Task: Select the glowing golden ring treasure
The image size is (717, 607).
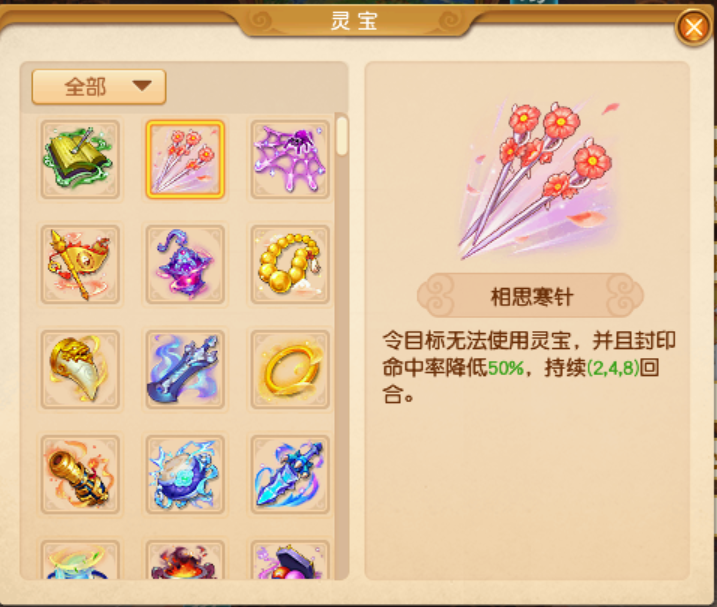Action: coord(290,370)
